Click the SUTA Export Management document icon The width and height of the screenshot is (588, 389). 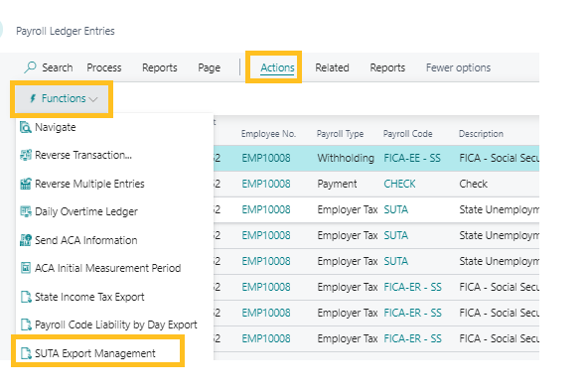(26, 353)
